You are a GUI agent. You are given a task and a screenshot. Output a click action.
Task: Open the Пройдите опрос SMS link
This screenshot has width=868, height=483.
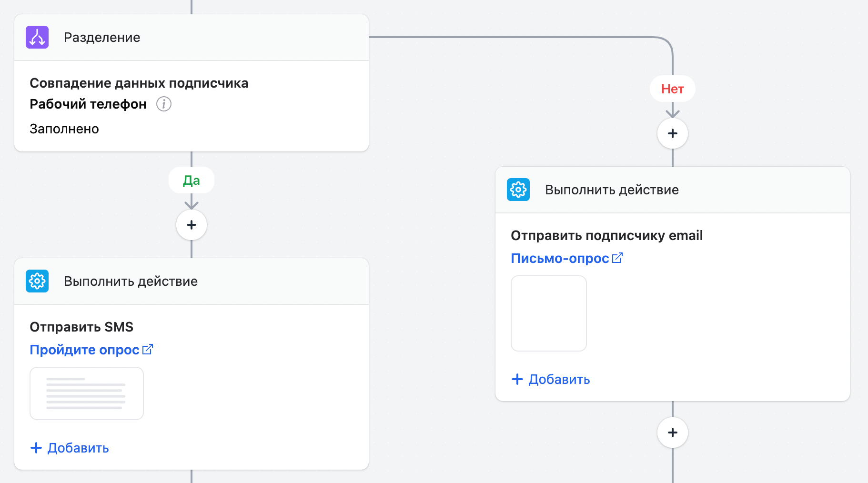click(x=84, y=350)
